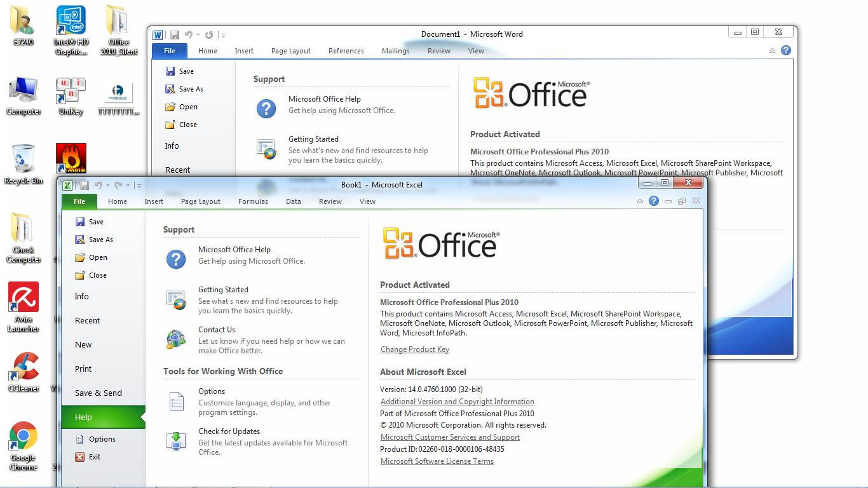View Additional Version and Copyright Information

[457, 401]
